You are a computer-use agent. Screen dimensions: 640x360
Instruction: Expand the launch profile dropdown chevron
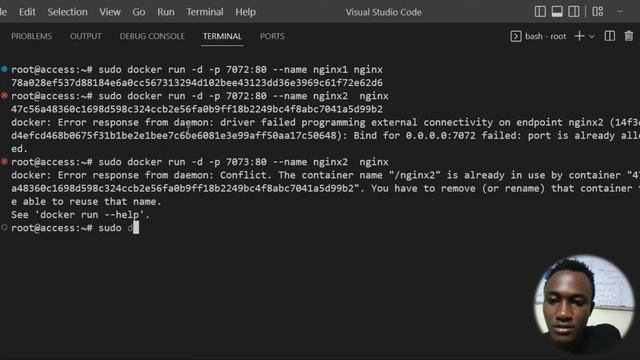pos(591,36)
